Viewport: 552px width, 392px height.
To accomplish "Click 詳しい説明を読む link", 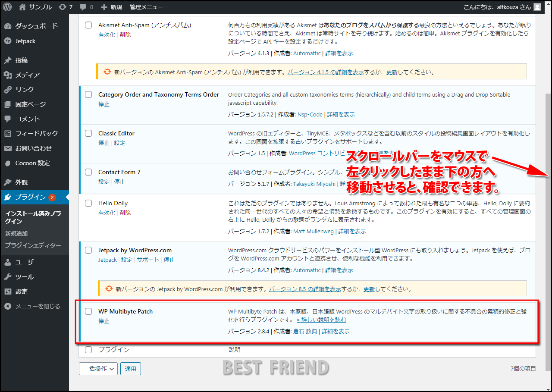I will coord(321,320).
